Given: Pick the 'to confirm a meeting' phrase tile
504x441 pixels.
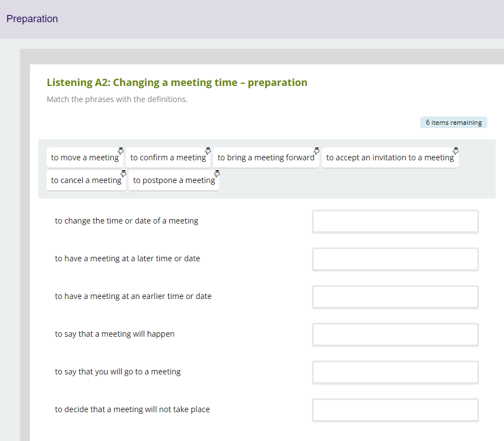Looking at the screenshot, I should pos(168,158).
